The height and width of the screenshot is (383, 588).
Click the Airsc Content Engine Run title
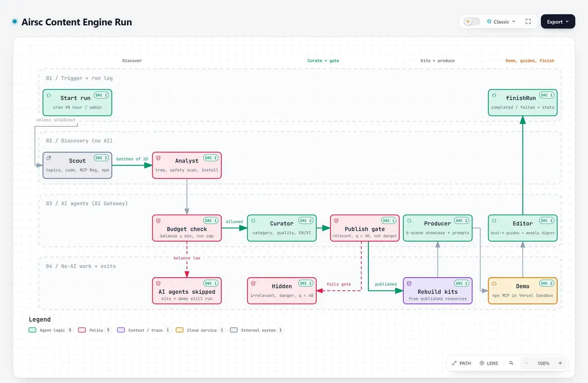[76, 22]
